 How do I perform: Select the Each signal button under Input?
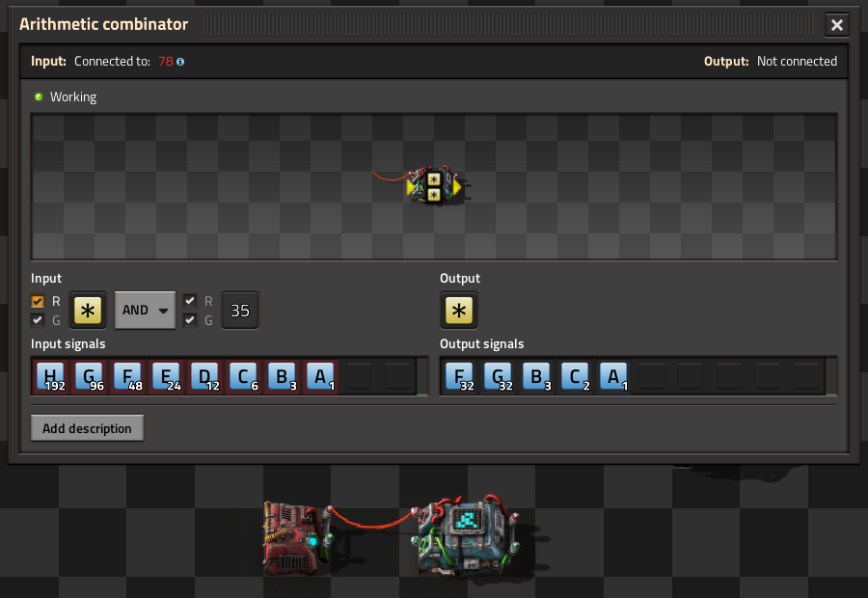(88, 310)
